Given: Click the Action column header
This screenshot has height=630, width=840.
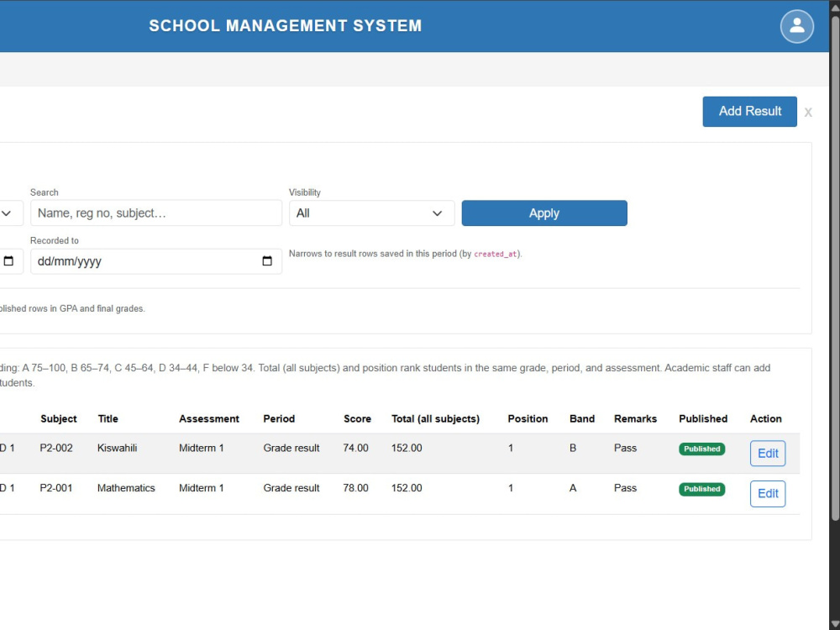Looking at the screenshot, I should tap(765, 419).
